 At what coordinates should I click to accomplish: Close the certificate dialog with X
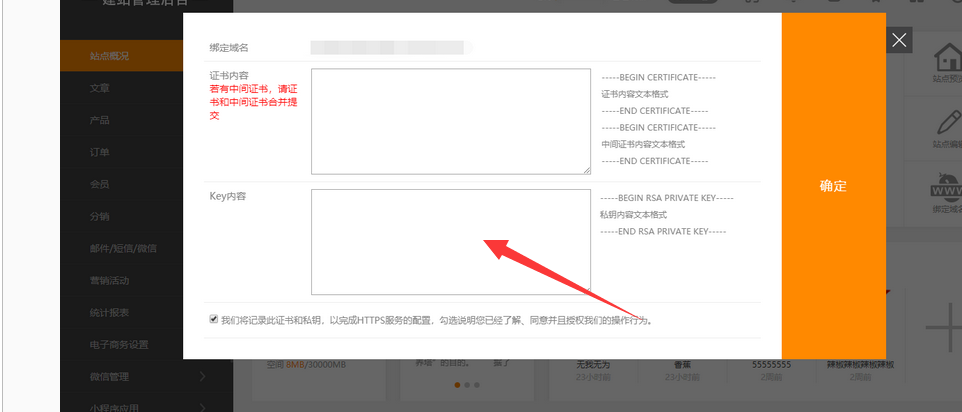click(x=899, y=40)
